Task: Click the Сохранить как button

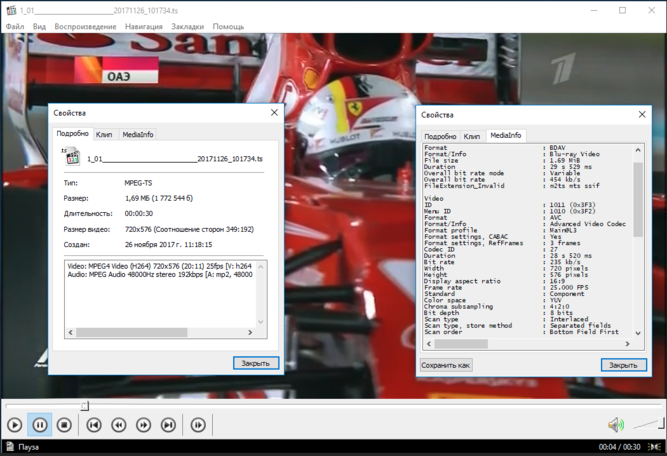Action: [446, 365]
